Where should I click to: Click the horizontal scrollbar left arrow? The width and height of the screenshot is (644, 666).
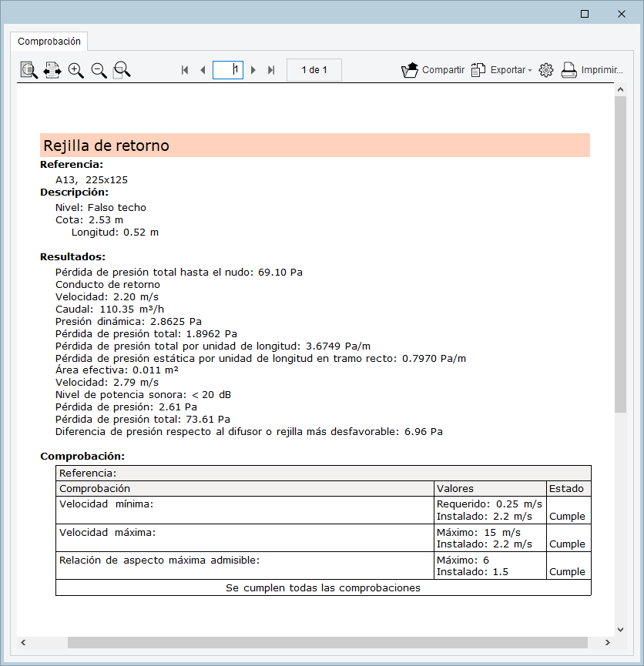(x=23, y=642)
